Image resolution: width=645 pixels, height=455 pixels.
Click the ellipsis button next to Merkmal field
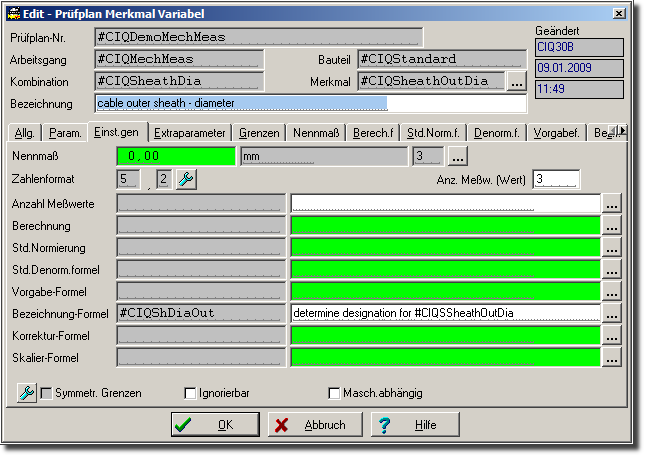coord(516,81)
